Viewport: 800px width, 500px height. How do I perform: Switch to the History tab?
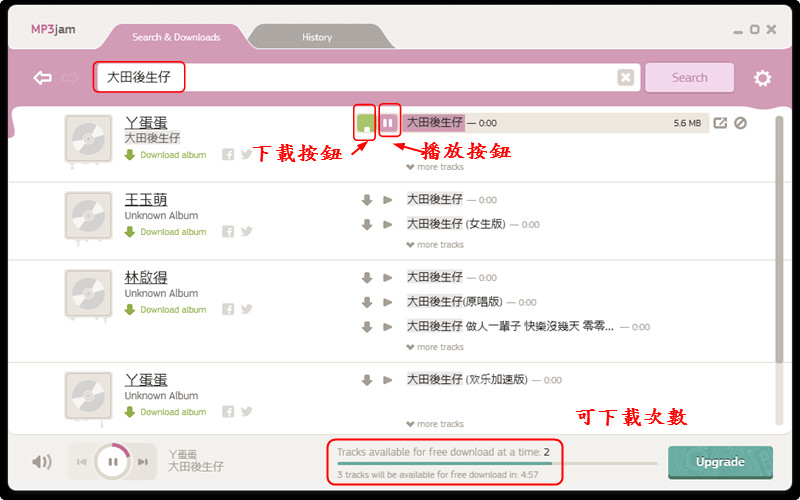[317, 37]
